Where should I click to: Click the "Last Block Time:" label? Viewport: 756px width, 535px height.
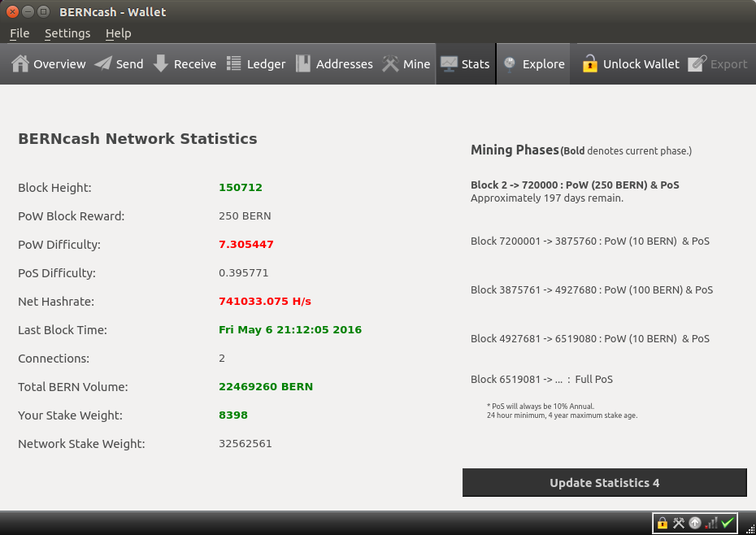coord(63,330)
